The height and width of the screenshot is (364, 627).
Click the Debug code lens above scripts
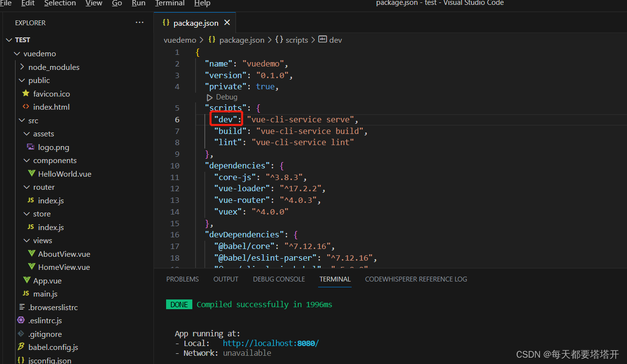[x=226, y=97]
